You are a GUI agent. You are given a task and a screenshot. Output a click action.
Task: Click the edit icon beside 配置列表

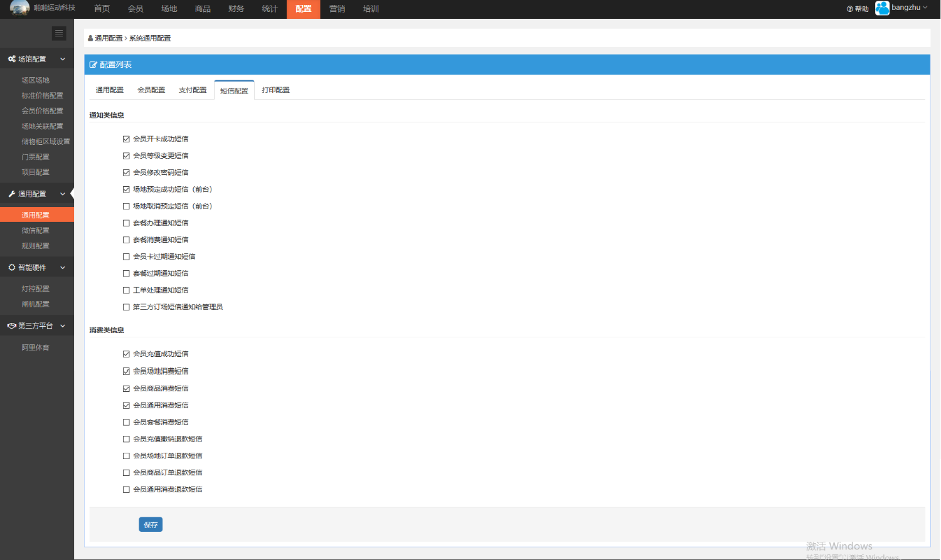pos(93,65)
